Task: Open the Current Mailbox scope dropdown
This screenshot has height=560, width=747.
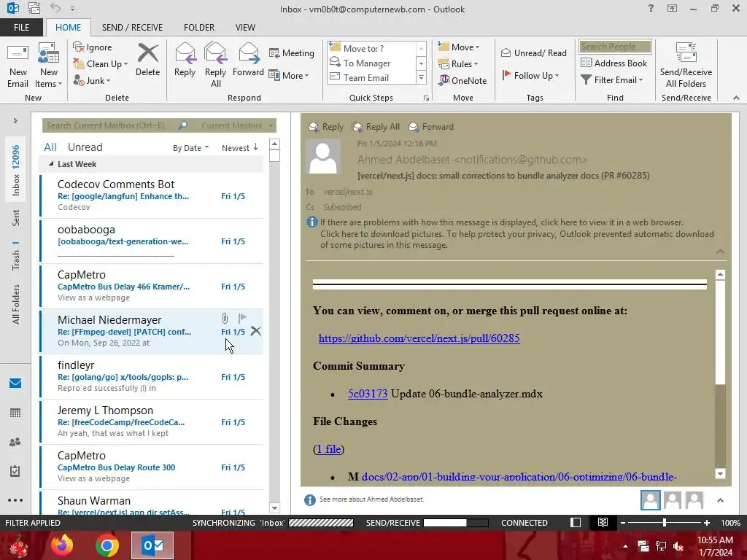Action: tap(237, 125)
